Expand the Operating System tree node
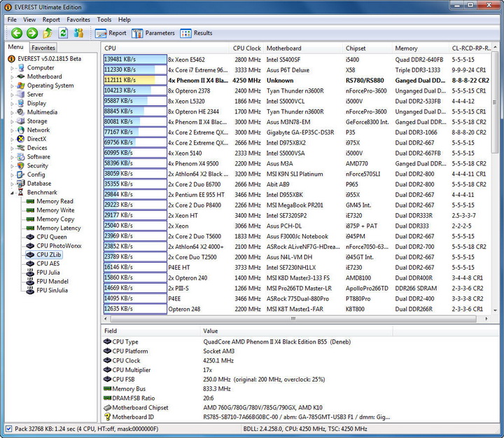Screen dimensions: 504x438 [12, 86]
